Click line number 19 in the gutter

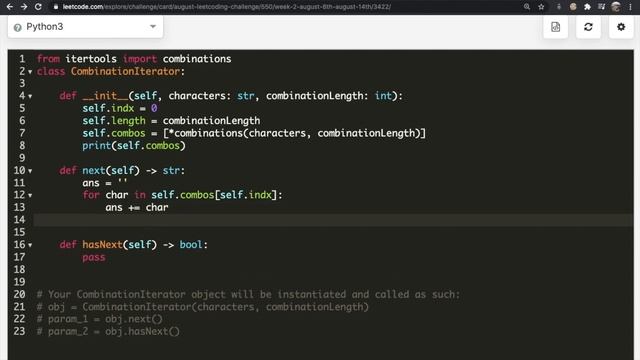click(19, 282)
